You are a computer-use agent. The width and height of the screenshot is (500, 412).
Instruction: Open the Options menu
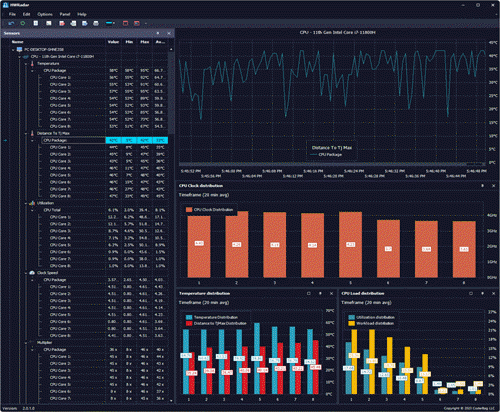(45, 14)
